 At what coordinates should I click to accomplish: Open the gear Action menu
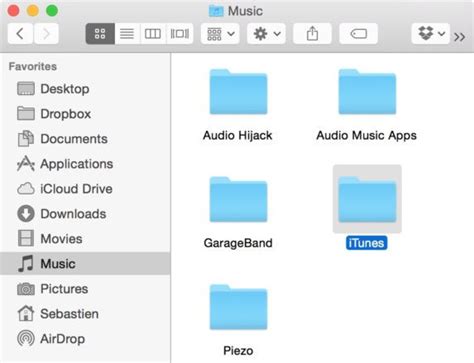click(266, 34)
